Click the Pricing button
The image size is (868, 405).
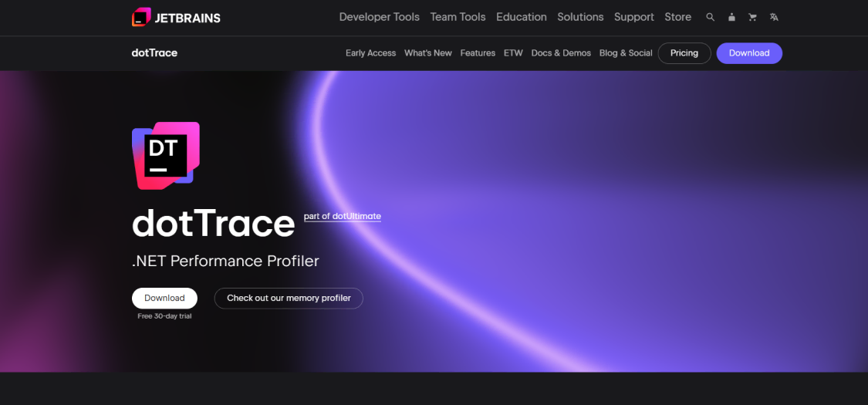coord(684,53)
